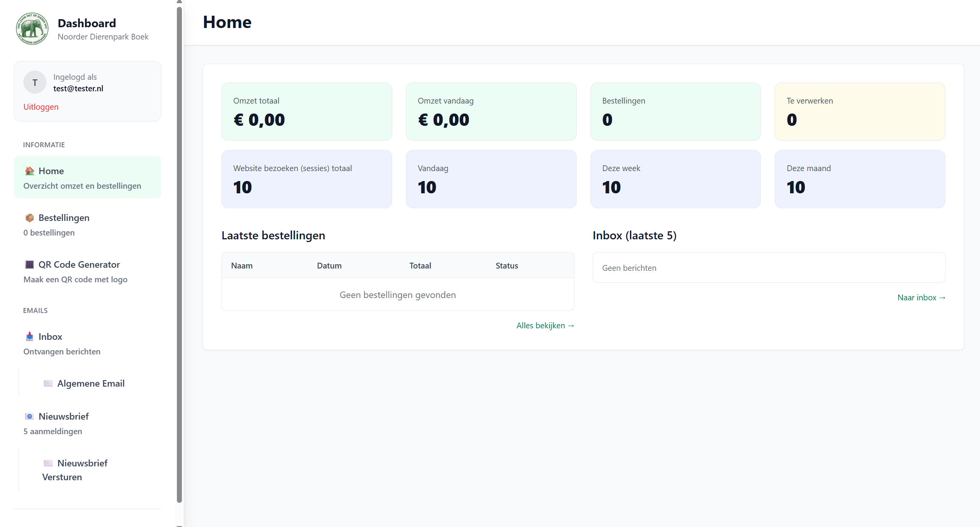980x527 pixels.
Task: Click the Noorder Dierenpark elephant logo
Action: pos(32,28)
